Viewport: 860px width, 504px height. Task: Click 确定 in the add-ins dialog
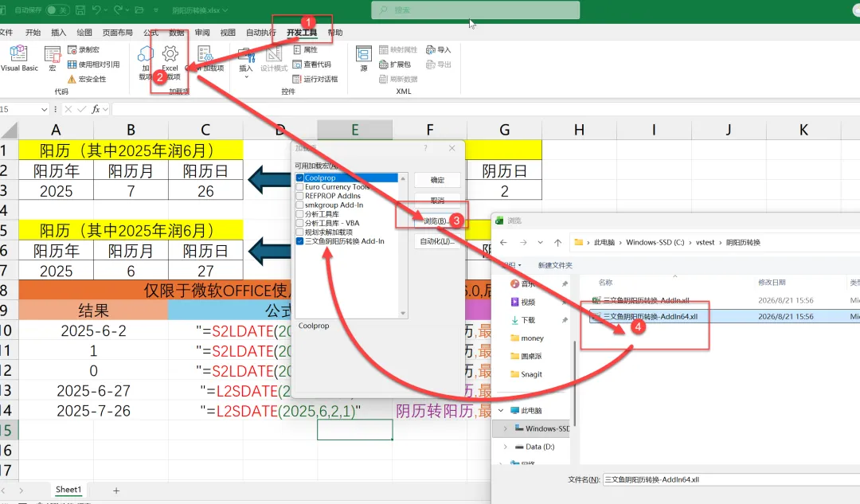click(x=437, y=180)
